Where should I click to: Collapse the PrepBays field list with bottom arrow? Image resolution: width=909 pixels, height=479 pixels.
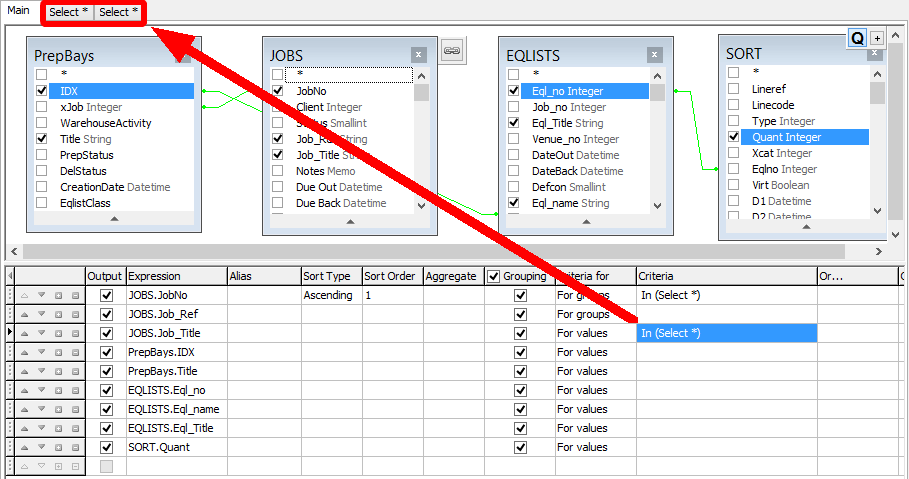pyautogui.click(x=114, y=218)
